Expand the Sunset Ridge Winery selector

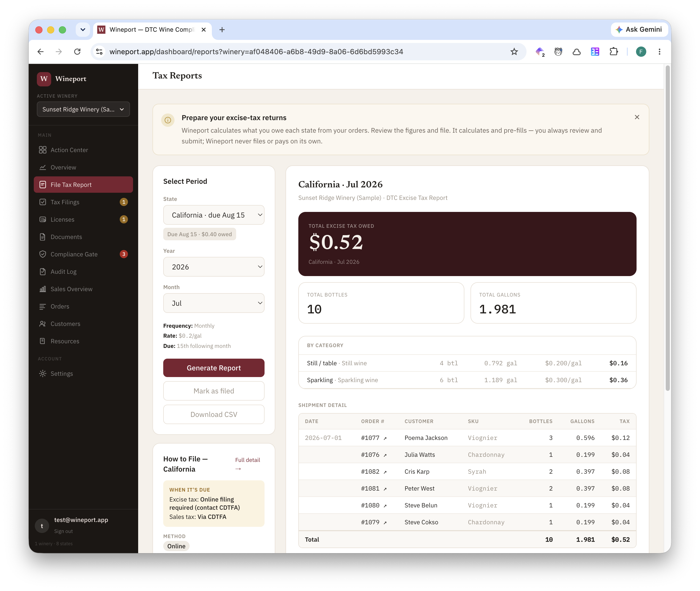83,109
